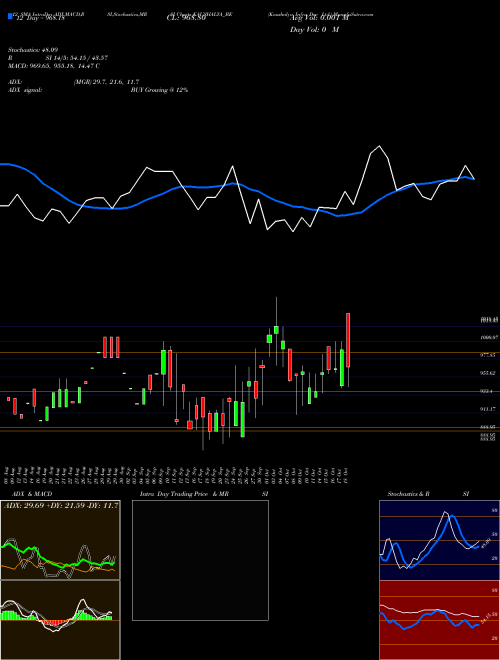Click the '(MGR) 29.7, 21.6, 11.7' ADX values
This screenshot has height=660, width=500.
[x=106, y=82]
